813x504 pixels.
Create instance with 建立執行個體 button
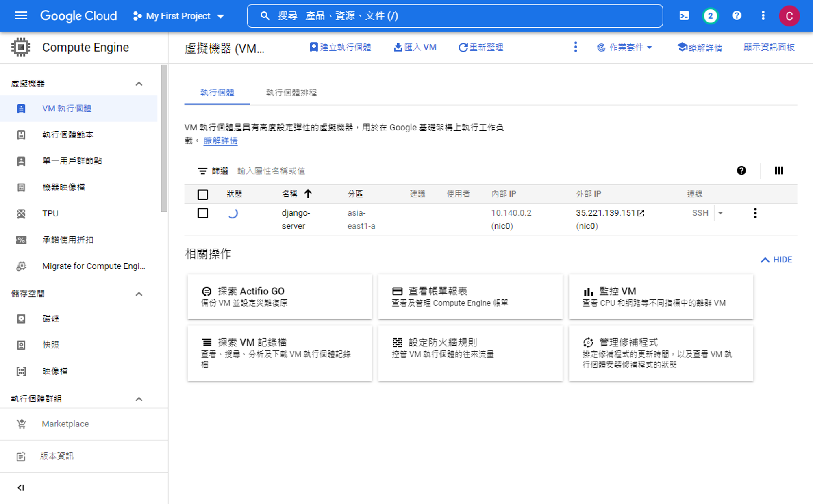340,48
